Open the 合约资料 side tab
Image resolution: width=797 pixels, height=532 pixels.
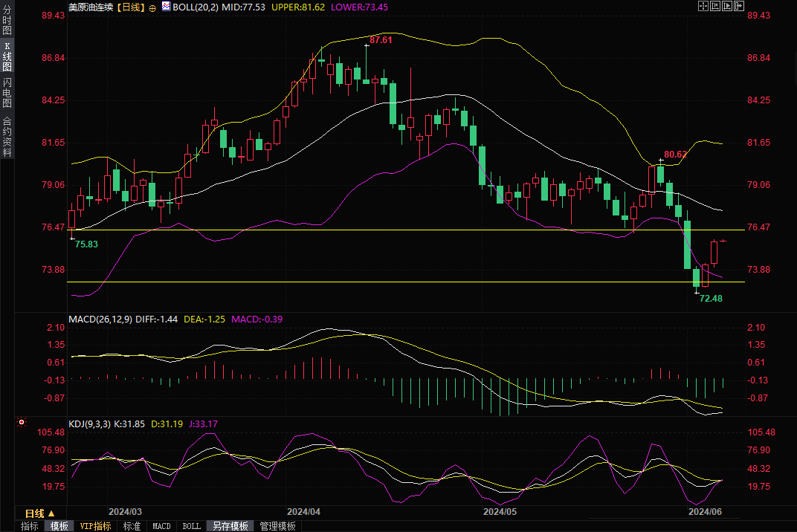click(7, 137)
